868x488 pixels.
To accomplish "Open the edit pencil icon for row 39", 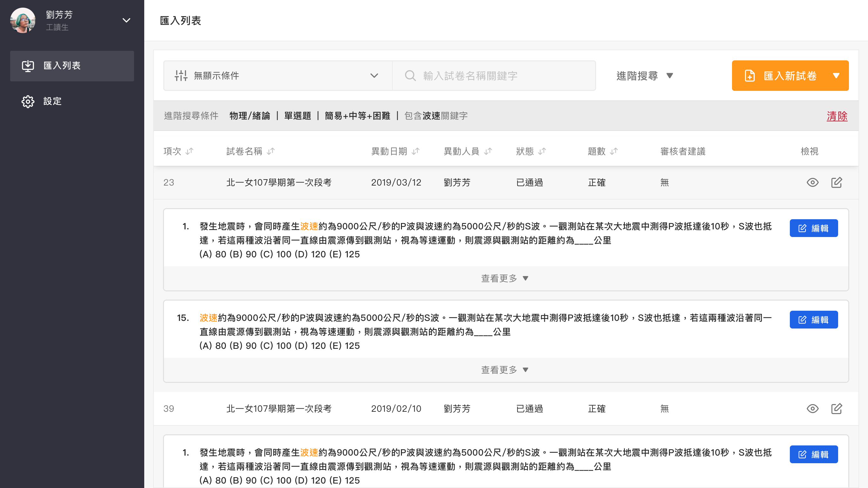I will 836,409.
